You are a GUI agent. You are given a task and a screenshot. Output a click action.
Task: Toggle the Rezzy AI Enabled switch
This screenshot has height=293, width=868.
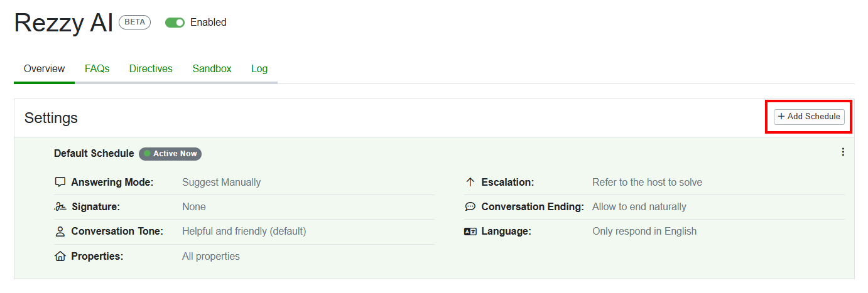click(175, 23)
